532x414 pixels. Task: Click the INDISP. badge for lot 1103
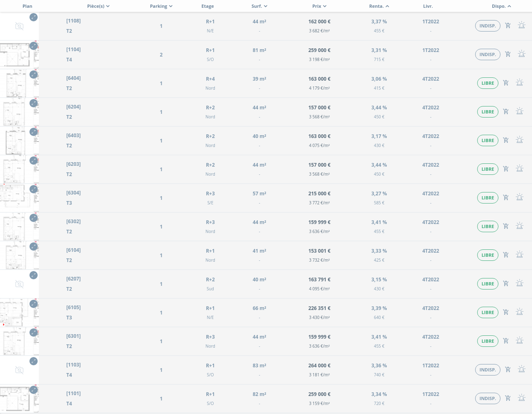click(487, 370)
